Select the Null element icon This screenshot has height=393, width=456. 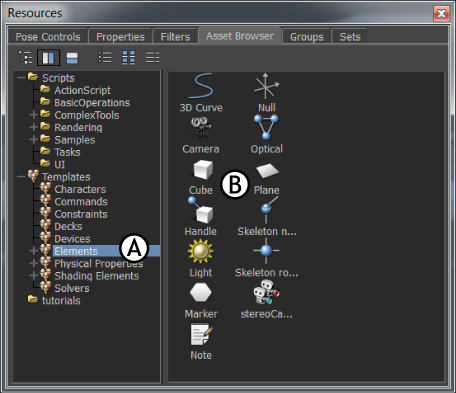(x=266, y=86)
